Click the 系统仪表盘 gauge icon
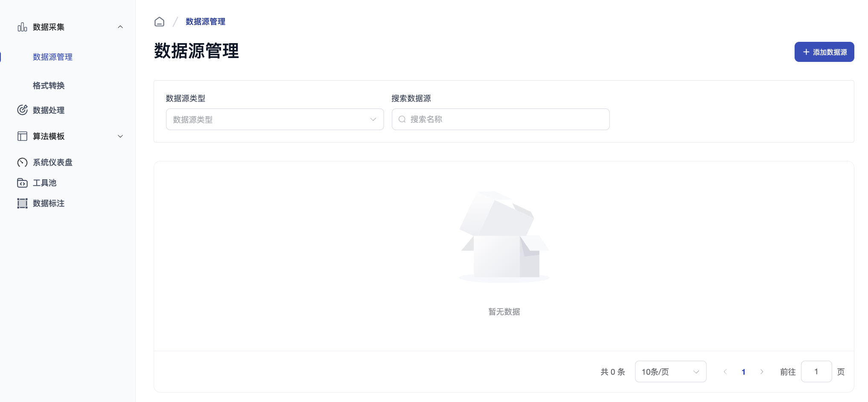Viewport: 868px width, 402px height. click(x=22, y=162)
